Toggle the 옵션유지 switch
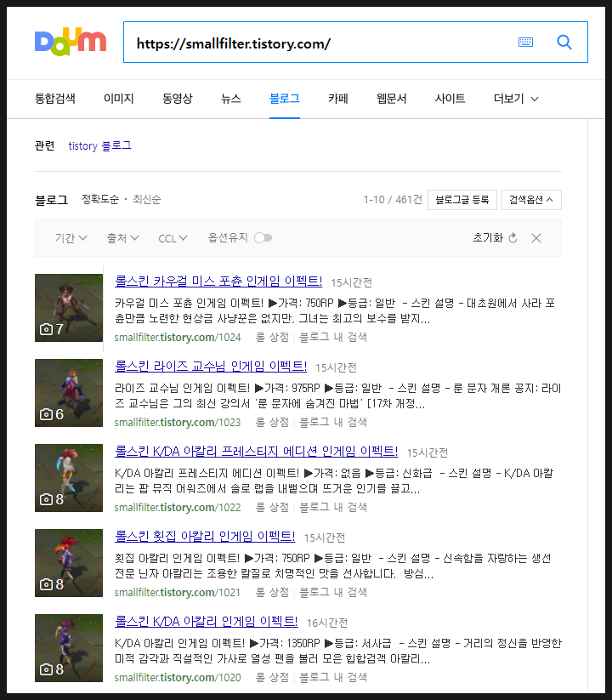The height and width of the screenshot is (700, 612). click(x=263, y=238)
